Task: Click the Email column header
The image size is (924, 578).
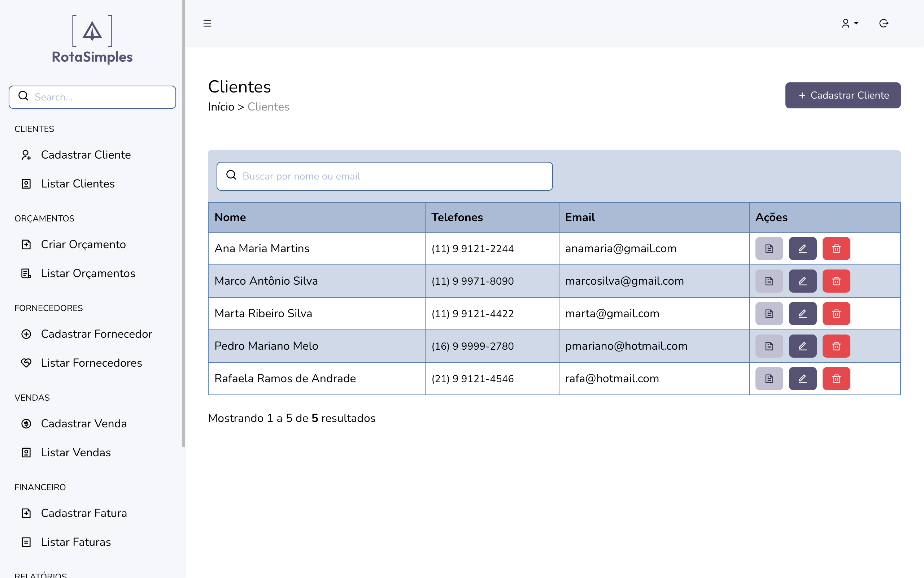Action: point(654,217)
